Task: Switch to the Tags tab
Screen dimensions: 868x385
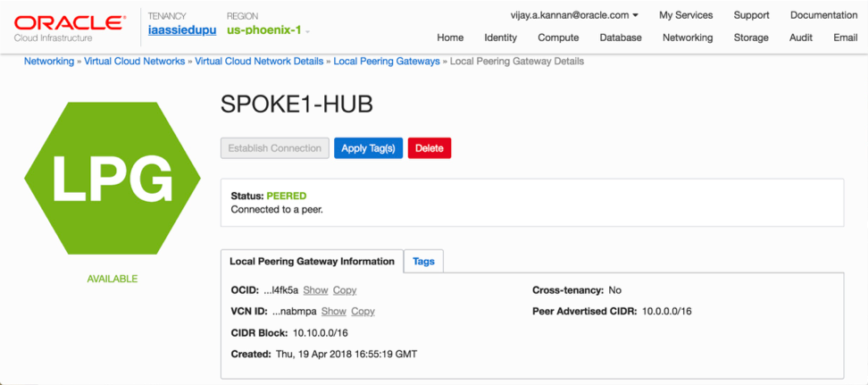Action: pyautogui.click(x=423, y=262)
